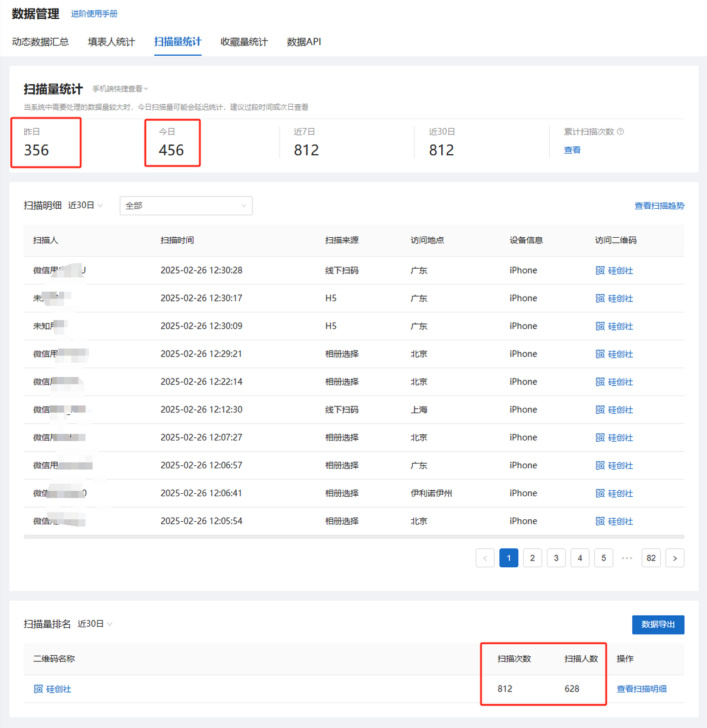The width and height of the screenshot is (707, 728).
Task: Switch to the 填表人统计 tab
Action: [x=111, y=42]
